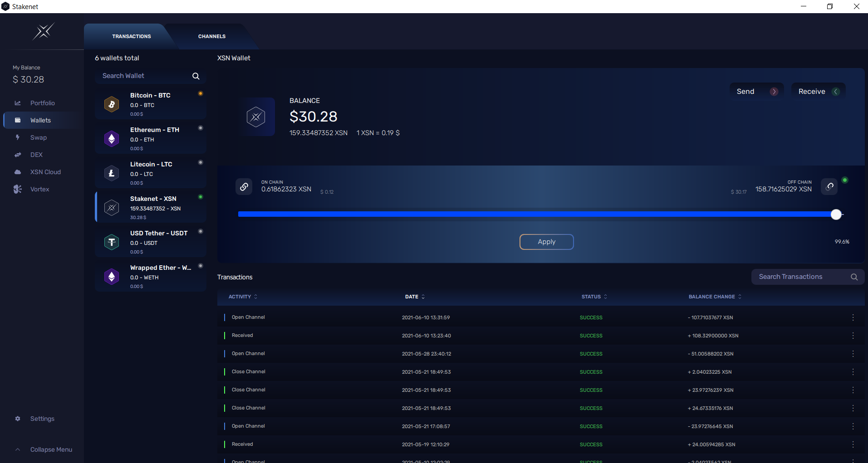The height and width of the screenshot is (463, 868).
Task: Click the USD Tether coin icon
Action: [112, 242]
